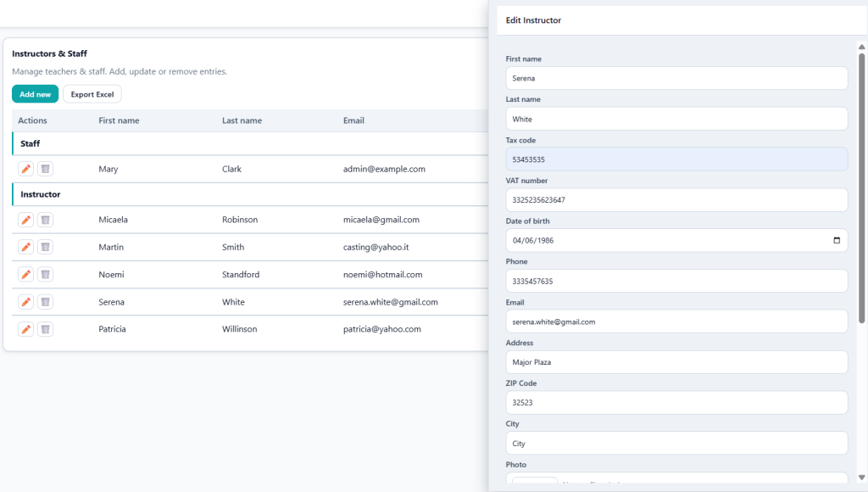
Task: Click the Tax code field
Action: 676,159
